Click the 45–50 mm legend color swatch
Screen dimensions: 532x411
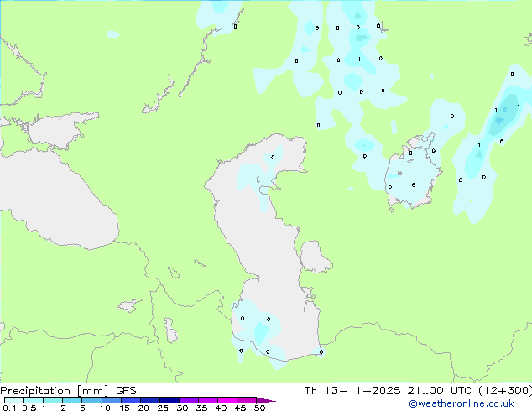[x=247, y=400]
